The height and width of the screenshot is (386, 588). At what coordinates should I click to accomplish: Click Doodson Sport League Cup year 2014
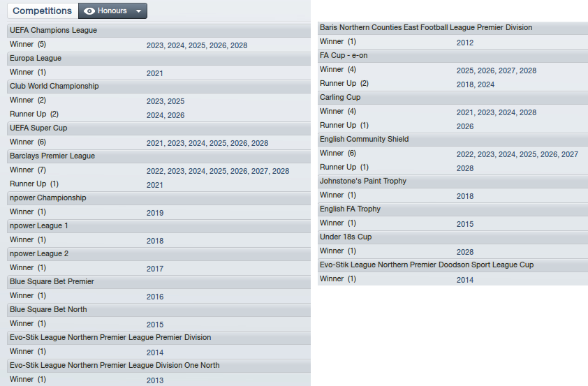click(465, 281)
